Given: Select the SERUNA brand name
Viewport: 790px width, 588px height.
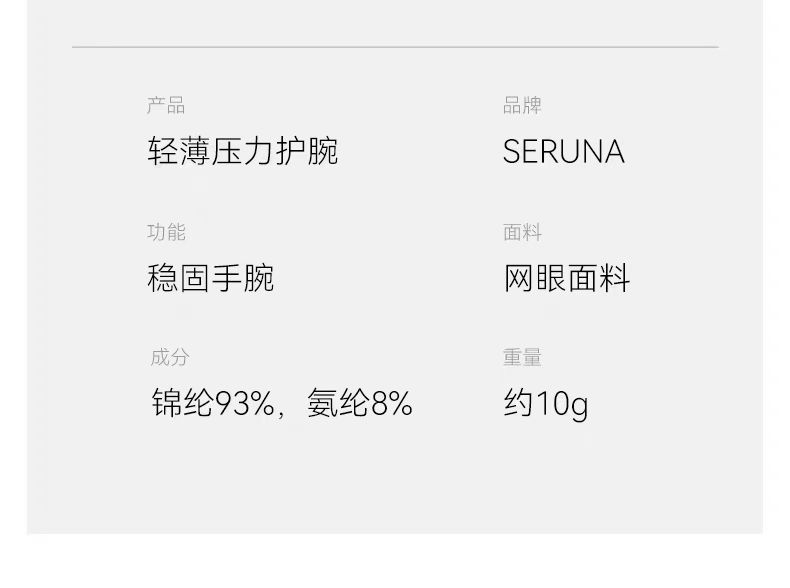Looking at the screenshot, I should point(563,152).
